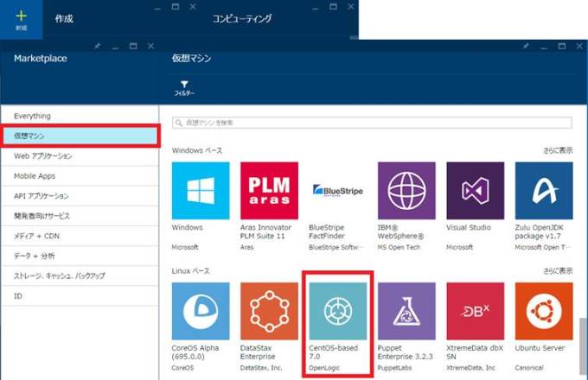Click the search magnifier icon
This screenshot has height=380, width=588.
179,123
